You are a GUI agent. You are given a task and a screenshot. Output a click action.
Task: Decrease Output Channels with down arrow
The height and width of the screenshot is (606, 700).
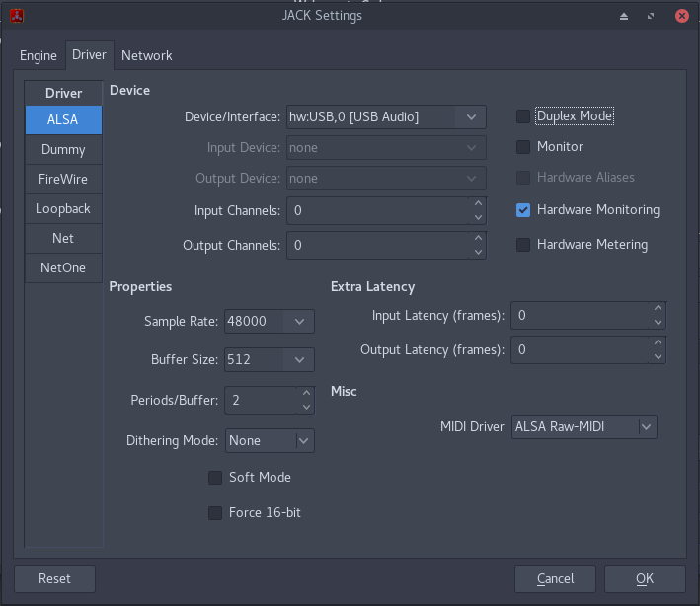click(x=478, y=252)
